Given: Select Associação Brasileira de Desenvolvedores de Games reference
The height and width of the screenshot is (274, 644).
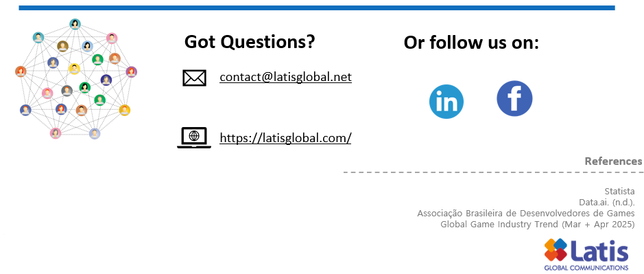Looking at the screenshot, I should 526,213.
